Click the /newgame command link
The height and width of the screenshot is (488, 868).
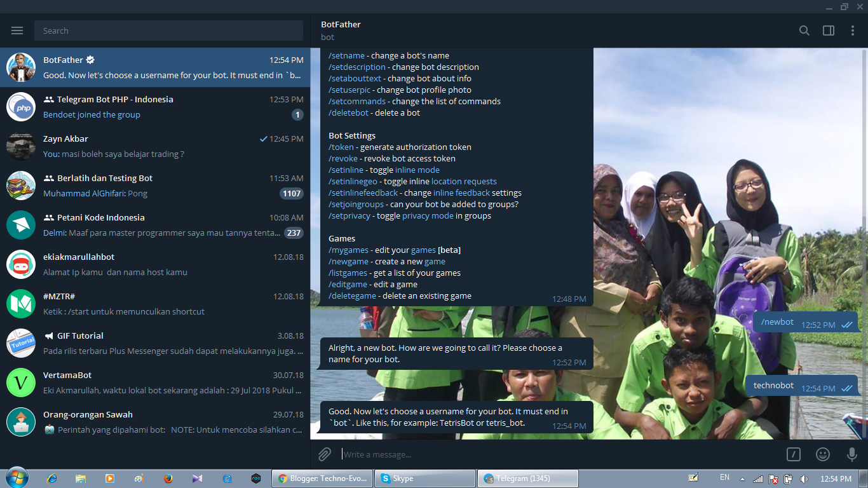348,261
